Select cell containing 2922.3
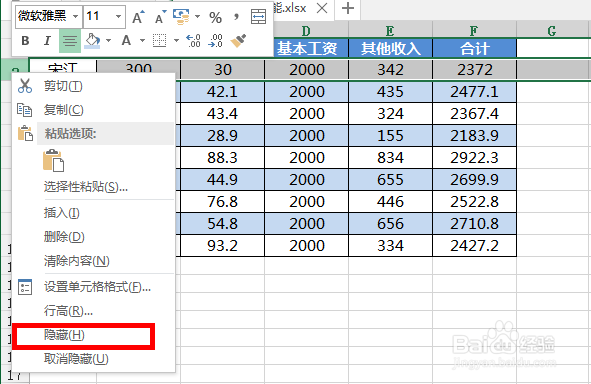The image size is (591, 384). pos(475,158)
